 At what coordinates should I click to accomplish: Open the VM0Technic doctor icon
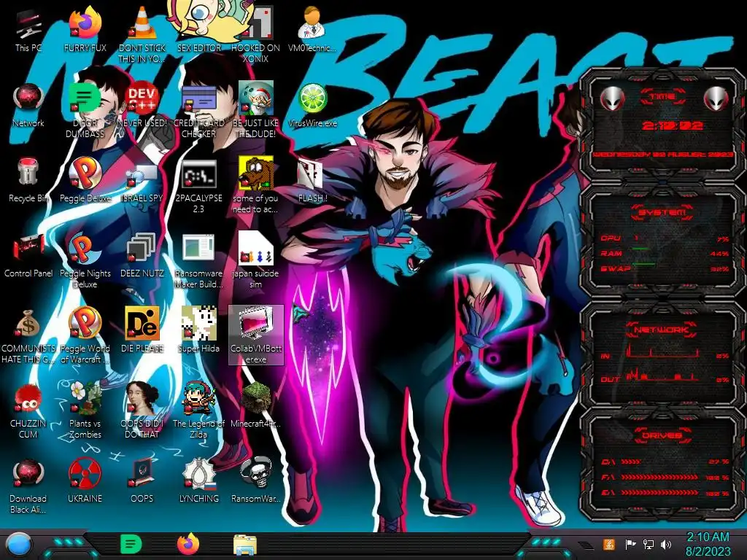click(312, 29)
